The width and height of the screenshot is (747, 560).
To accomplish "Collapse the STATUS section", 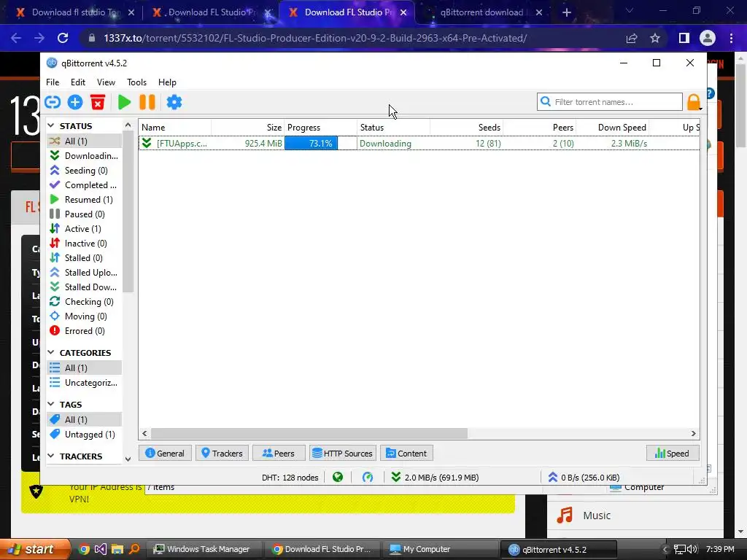I will [51, 125].
